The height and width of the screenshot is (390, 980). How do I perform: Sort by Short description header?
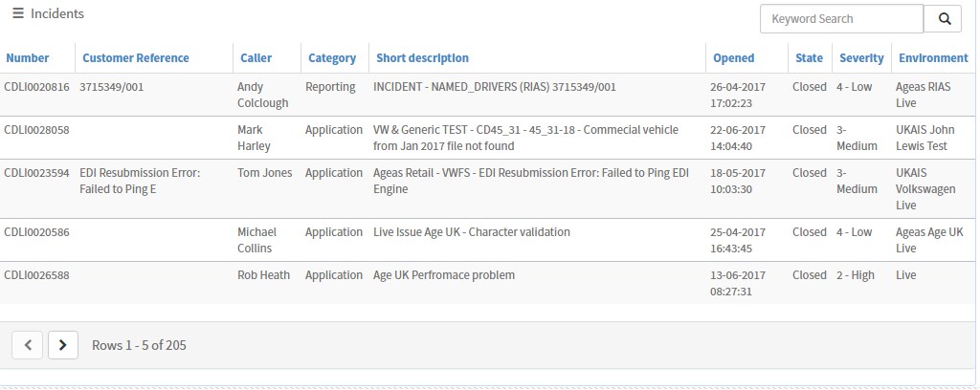coord(422,58)
